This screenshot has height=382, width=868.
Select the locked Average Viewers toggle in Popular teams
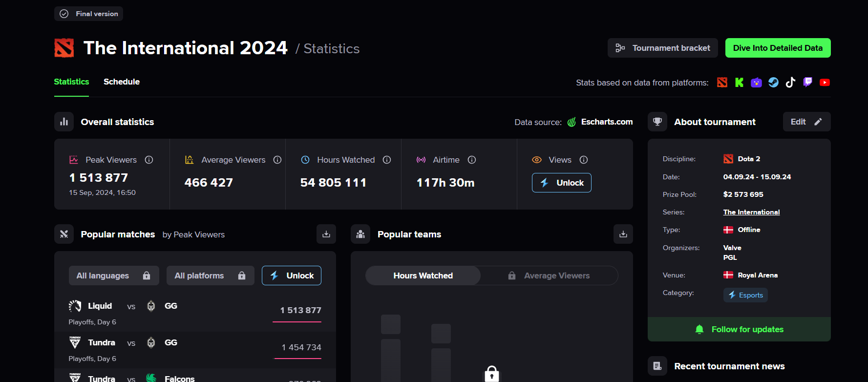click(549, 276)
